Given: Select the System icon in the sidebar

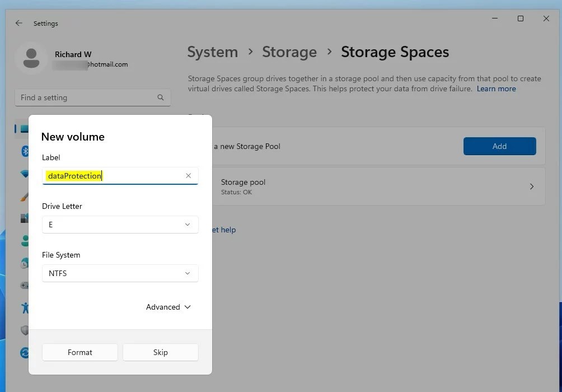Looking at the screenshot, I should tap(25, 129).
